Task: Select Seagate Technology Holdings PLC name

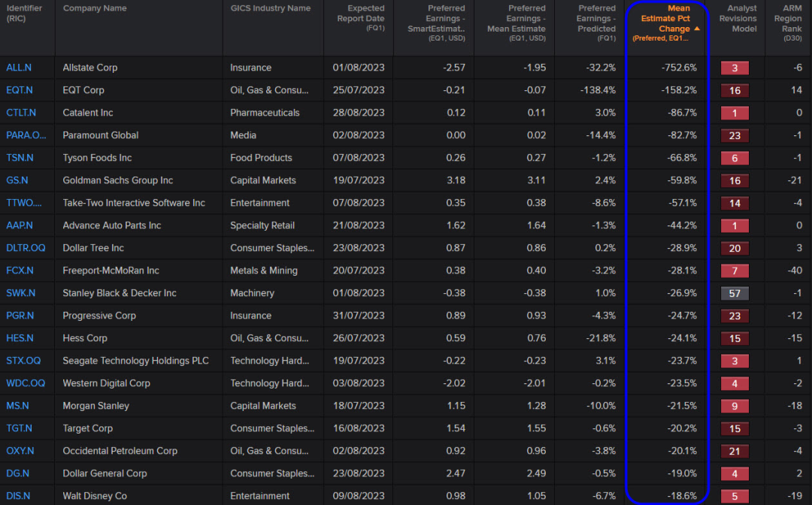Action: (x=135, y=361)
